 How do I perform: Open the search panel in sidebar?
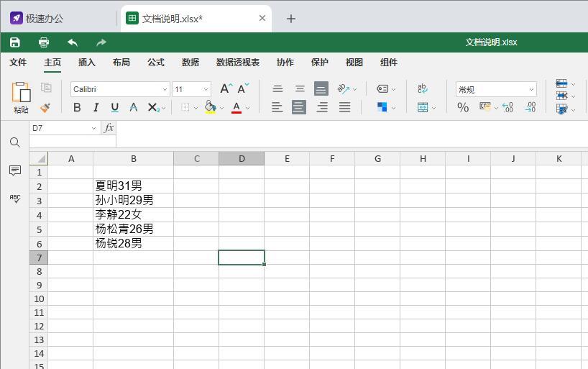pyautogui.click(x=15, y=142)
